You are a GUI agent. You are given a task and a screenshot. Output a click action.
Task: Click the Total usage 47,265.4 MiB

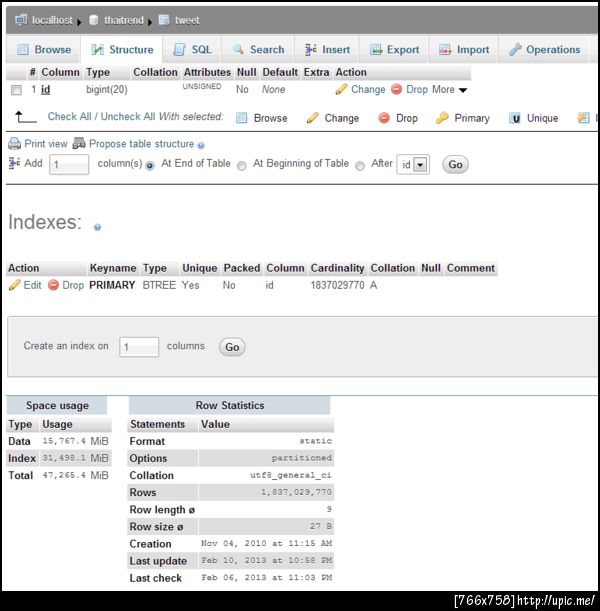pyautogui.click(x=76, y=475)
